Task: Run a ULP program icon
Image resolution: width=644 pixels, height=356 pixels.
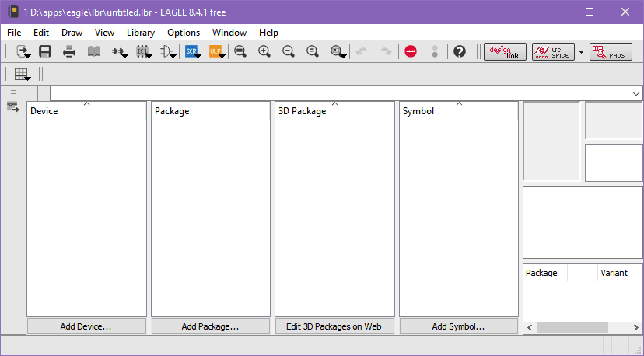Action: click(x=216, y=51)
